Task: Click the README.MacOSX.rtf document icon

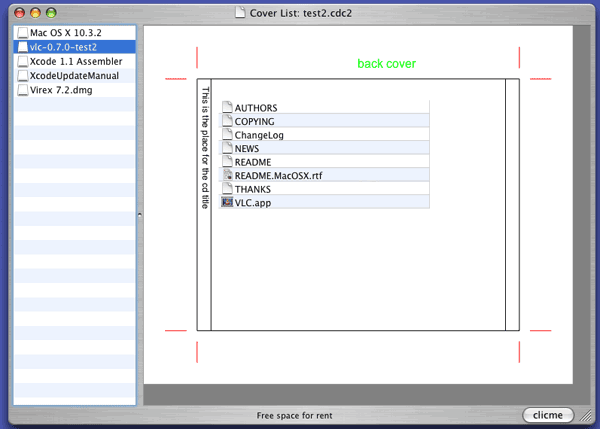Action: click(x=227, y=175)
